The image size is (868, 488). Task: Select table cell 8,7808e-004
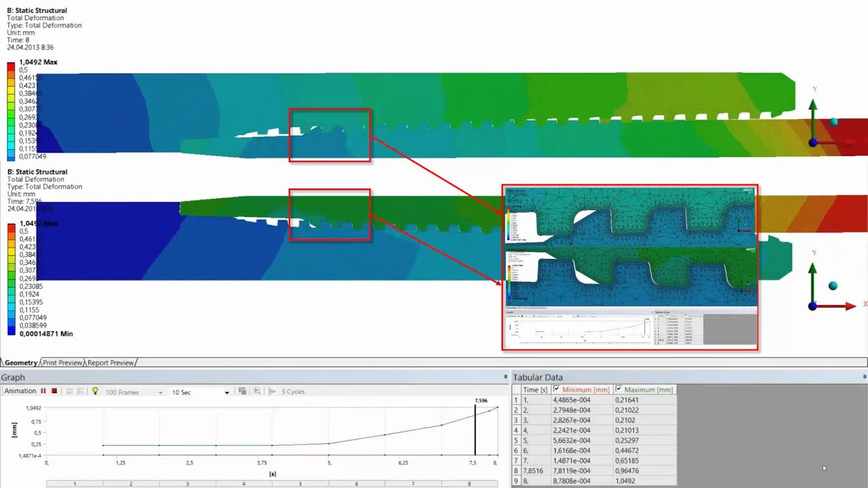[x=582, y=481]
